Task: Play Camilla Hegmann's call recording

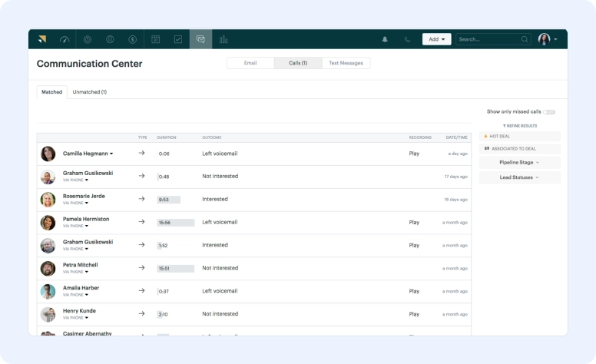Action: pos(414,154)
